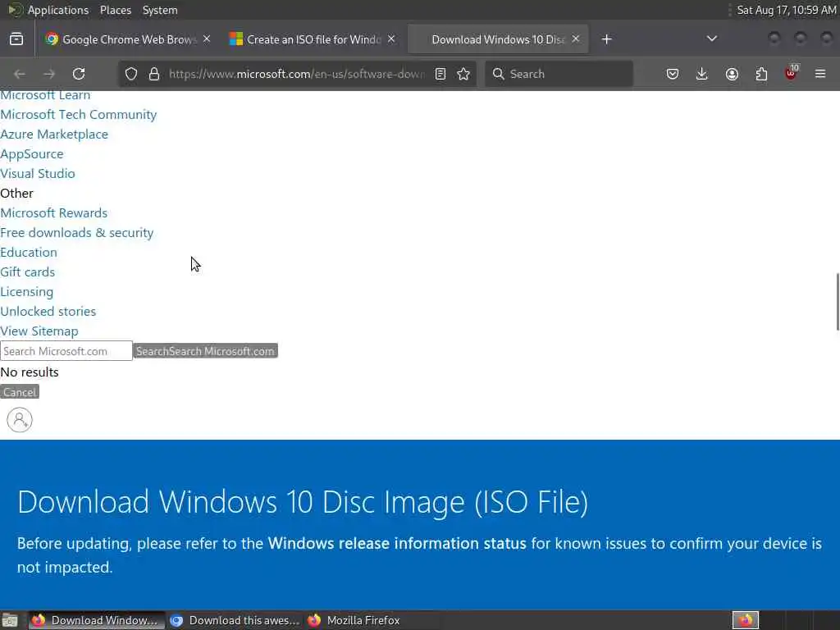This screenshot has height=630, width=840.
Task: Open uBlock Origin extension icon
Action: (x=791, y=73)
